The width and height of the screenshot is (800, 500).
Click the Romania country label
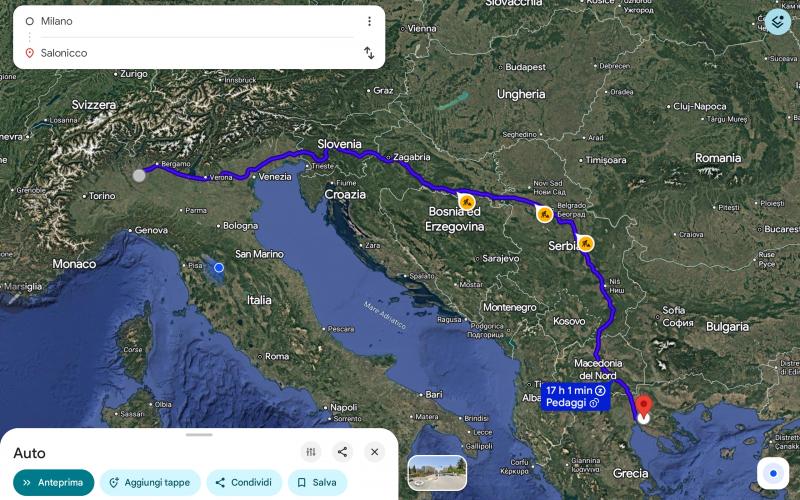click(718, 158)
